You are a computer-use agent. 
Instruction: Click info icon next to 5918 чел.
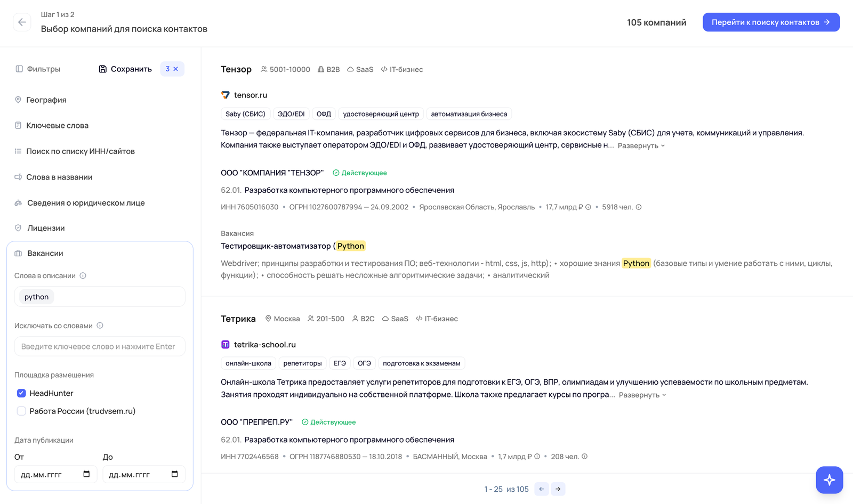(639, 207)
